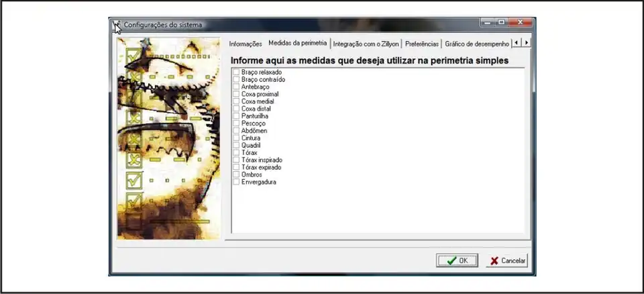
Task: Confirm settings with the OK button
Action: 457,260
